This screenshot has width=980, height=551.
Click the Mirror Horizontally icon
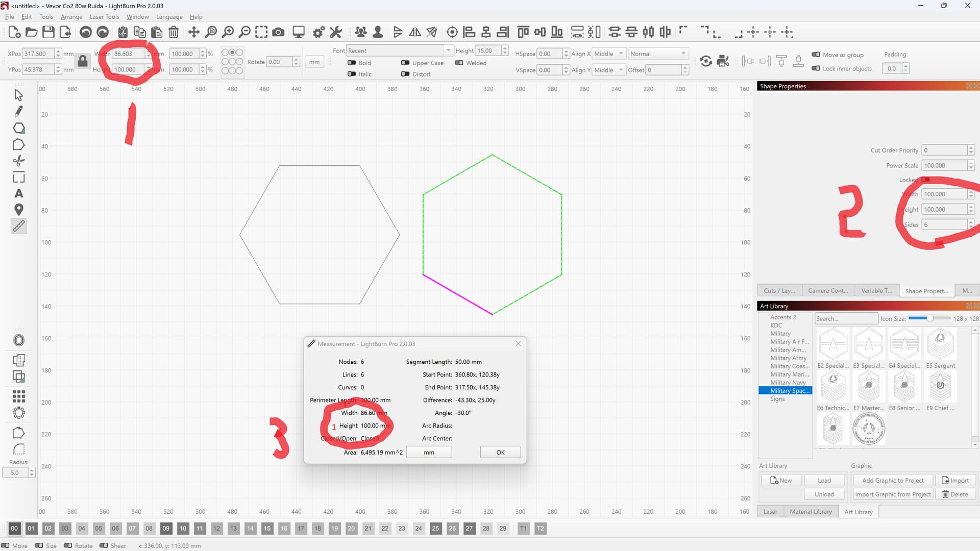415,32
